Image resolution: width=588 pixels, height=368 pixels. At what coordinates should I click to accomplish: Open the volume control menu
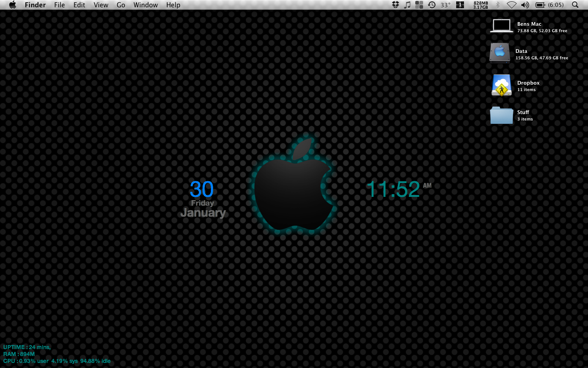526,5
